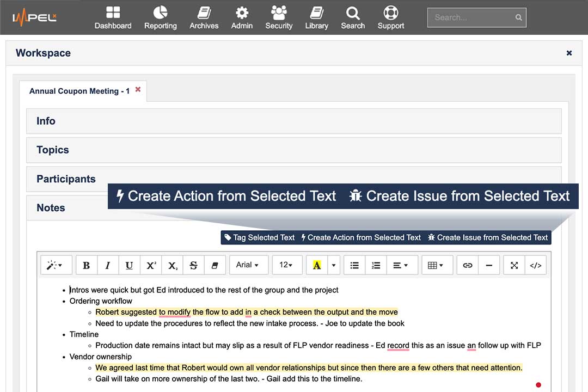Open the paragraph alignment dropdown
Image resolution: width=588 pixels, height=392 pixels.
coord(402,265)
